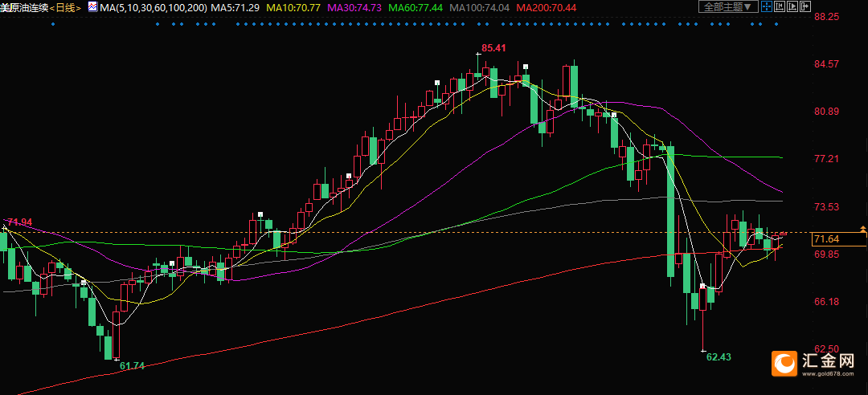
Task: Click the MA5:71.29 value
Action: 235,7
